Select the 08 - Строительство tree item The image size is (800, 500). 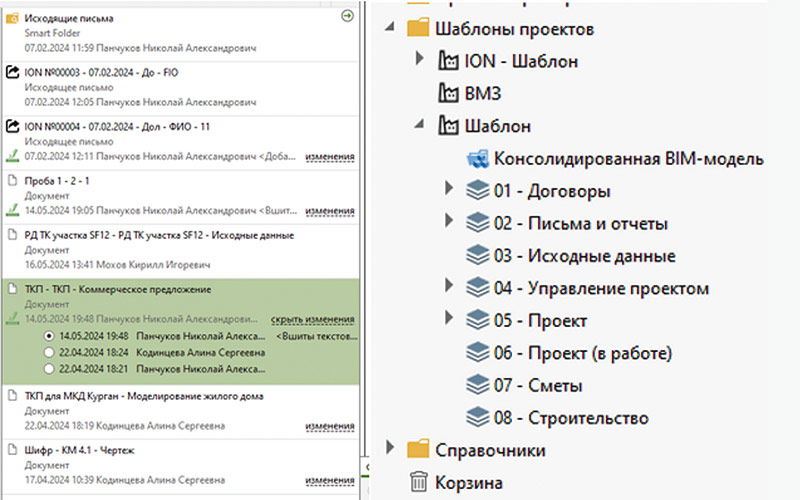[557, 417]
